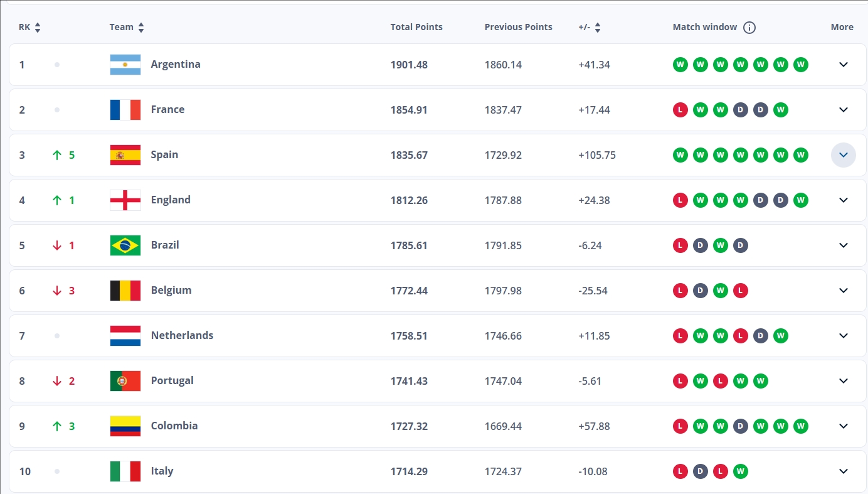The image size is (868, 494).
Task: Click the More column header
Action: click(842, 27)
